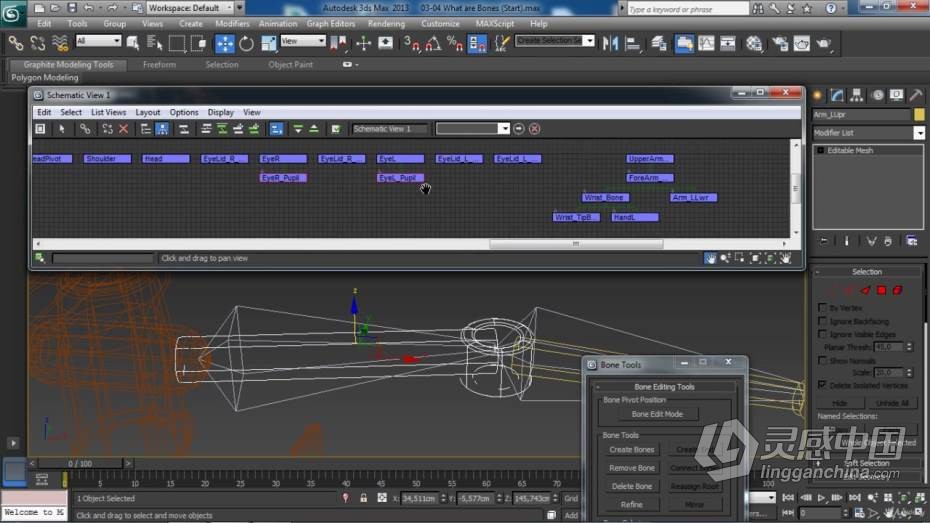Toggle the Angle Snap icon
930x523 pixels.
point(433,43)
